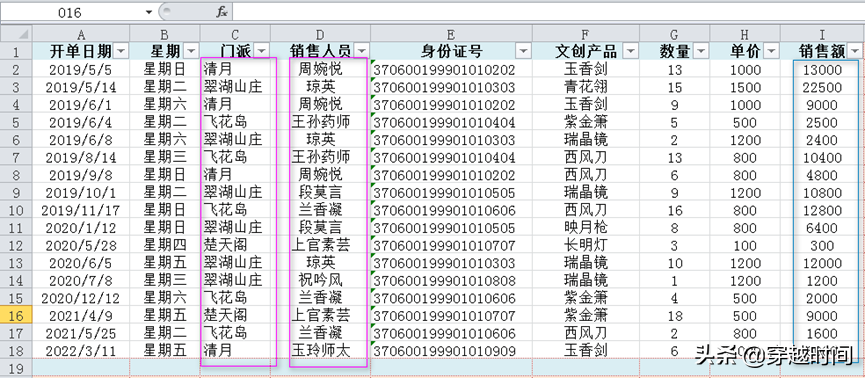Click sales amount 10400 cell
Screen dimensions: 865x378
[822, 157]
